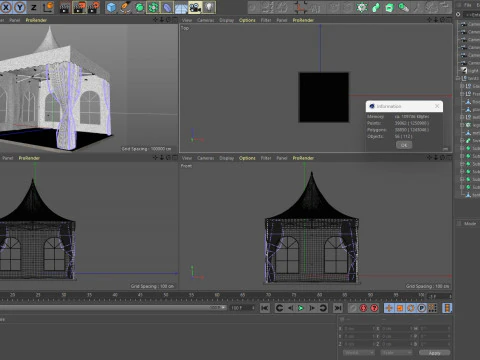The width and height of the screenshot is (480, 360).
Task: Click Keyframe Selection question-mark button
Action: click(374, 308)
